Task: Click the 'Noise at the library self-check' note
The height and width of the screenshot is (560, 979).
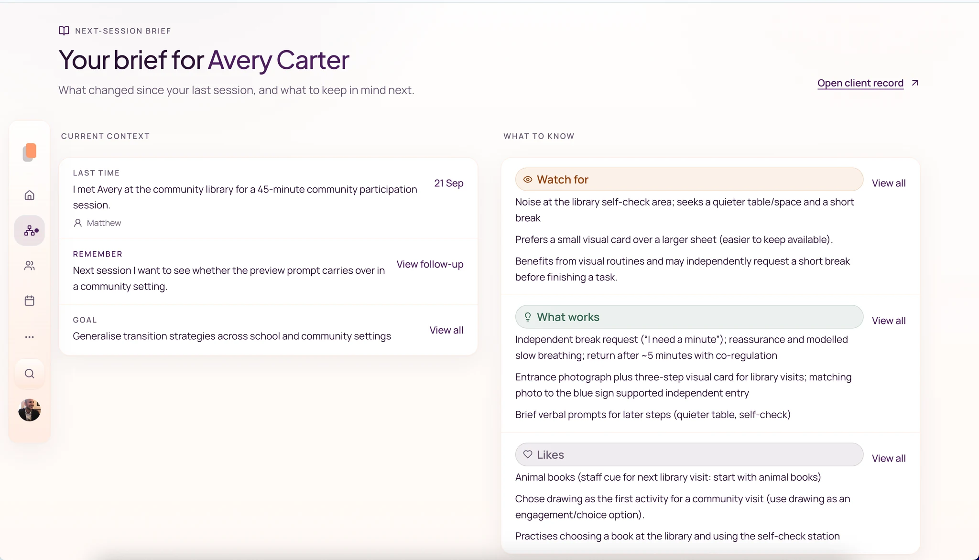Action: pyautogui.click(x=685, y=210)
